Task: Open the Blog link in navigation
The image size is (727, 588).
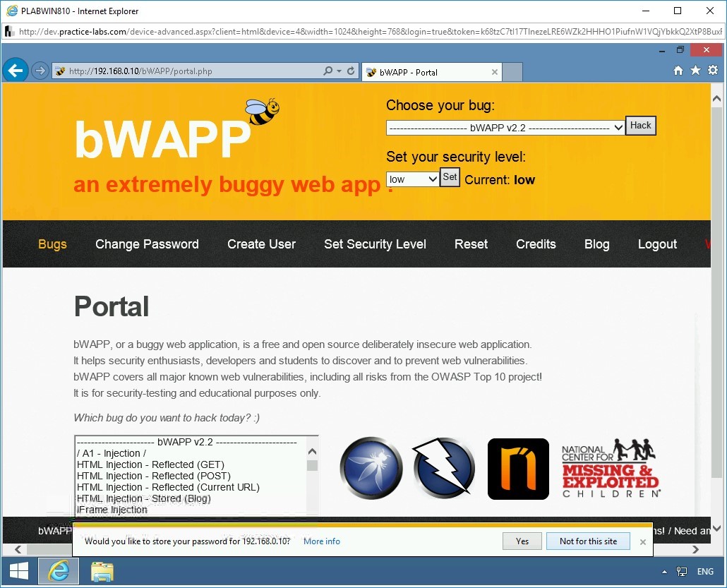Action: [x=596, y=244]
